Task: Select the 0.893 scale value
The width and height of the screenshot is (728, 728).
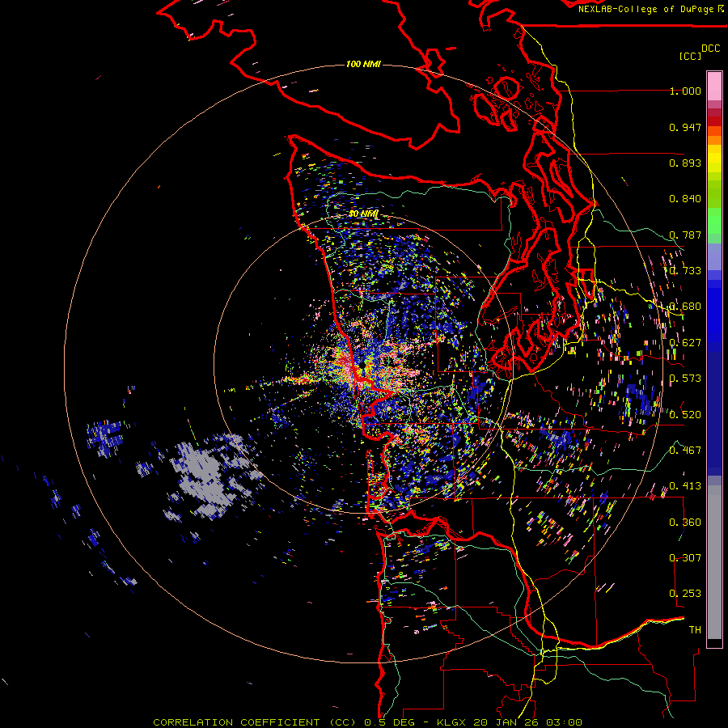Action: tap(685, 163)
